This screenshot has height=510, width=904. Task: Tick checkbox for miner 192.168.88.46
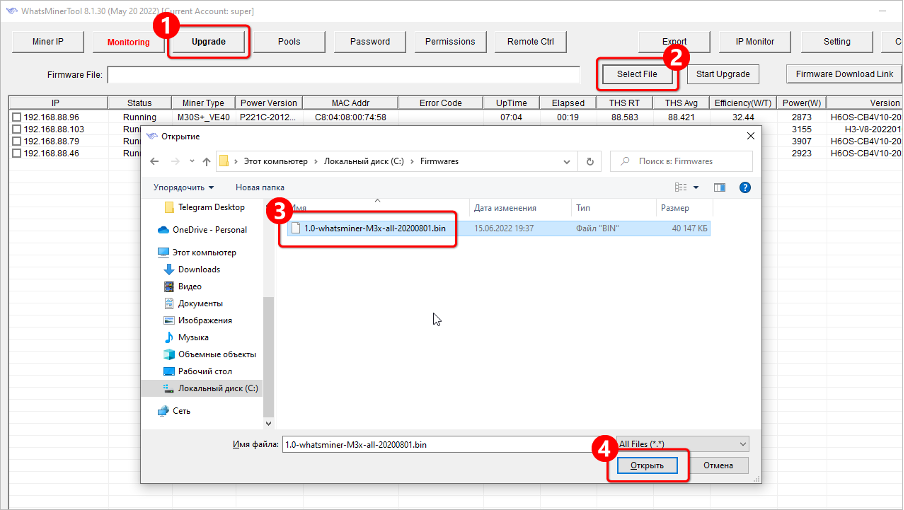click(x=16, y=153)
